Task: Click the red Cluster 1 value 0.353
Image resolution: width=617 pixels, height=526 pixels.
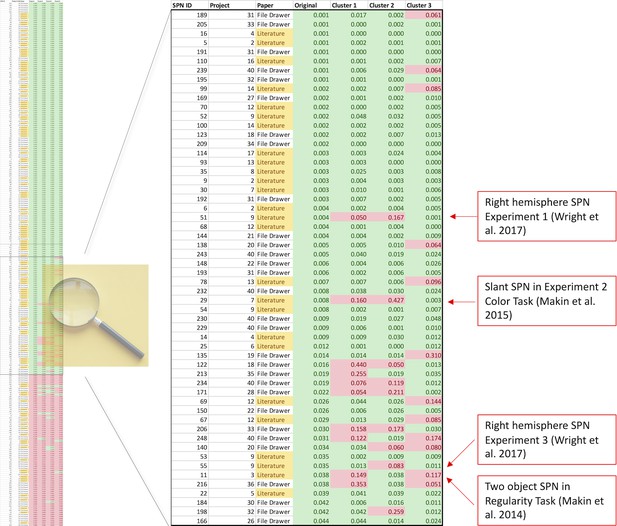Action: coord(349,484)
